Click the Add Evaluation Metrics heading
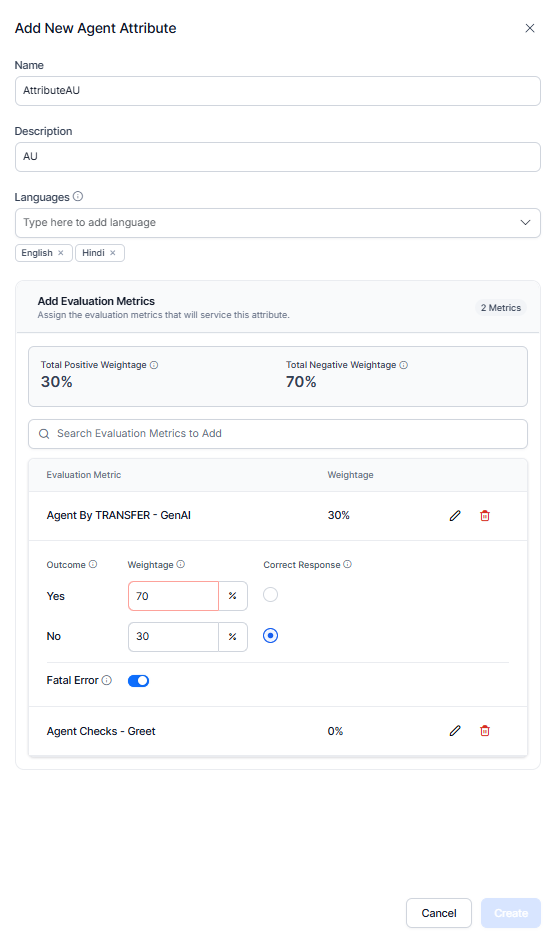This screenshot has width=552, height=936. pyautogui.click(x=96, y=301)
